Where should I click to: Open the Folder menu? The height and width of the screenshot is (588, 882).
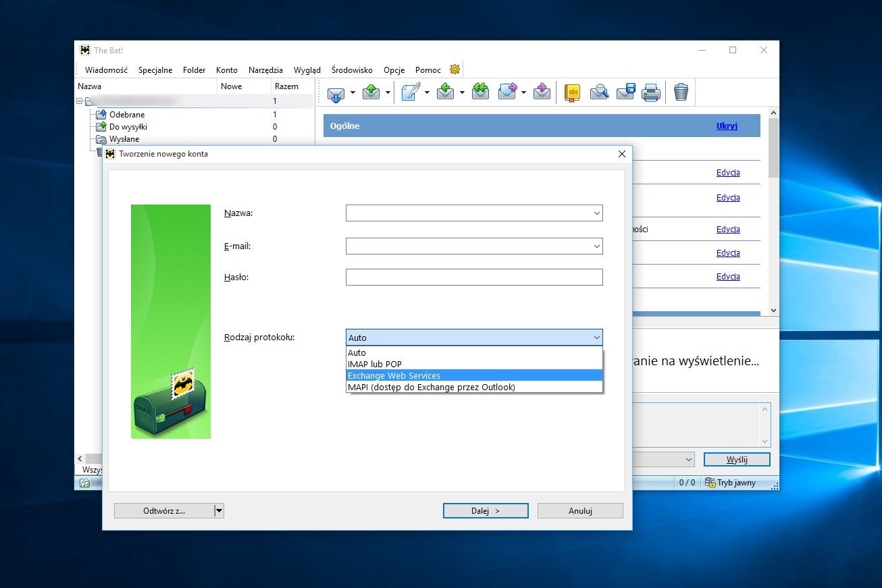pyautogui.click(x=194, y=70)
